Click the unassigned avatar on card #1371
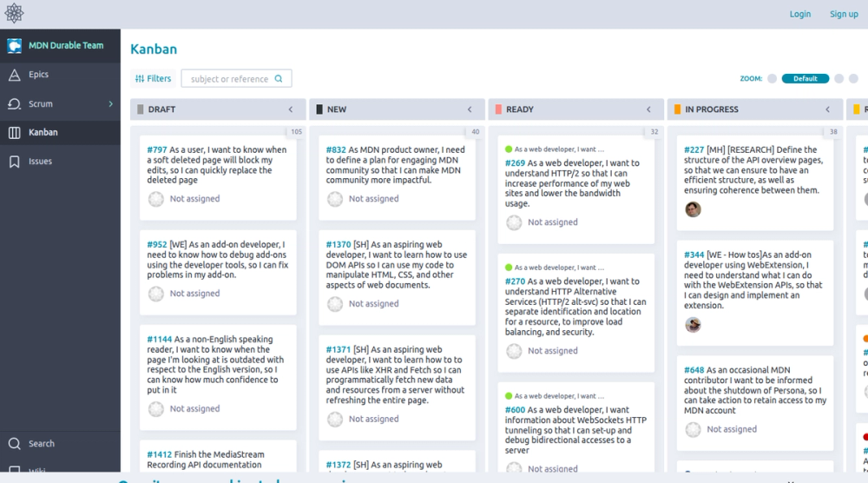Image resolution: width=868 pixels, height=483 pixels. [x=335, y=420]
